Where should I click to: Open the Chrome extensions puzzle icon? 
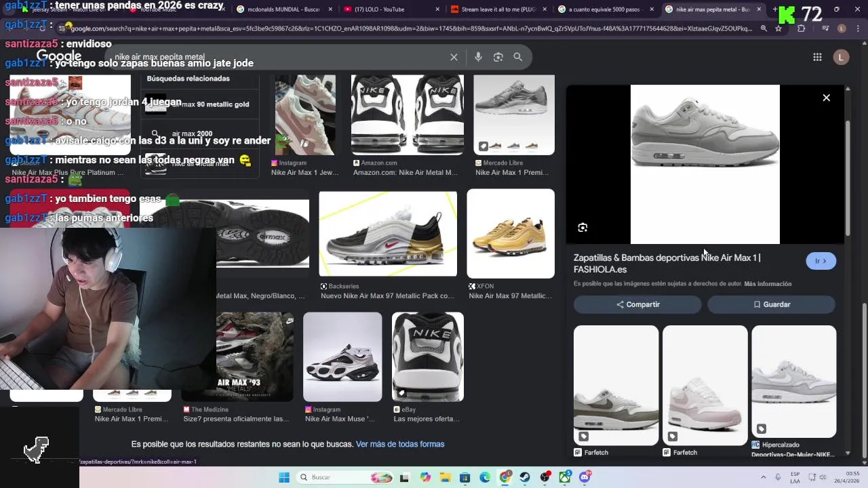click(801, 28)
